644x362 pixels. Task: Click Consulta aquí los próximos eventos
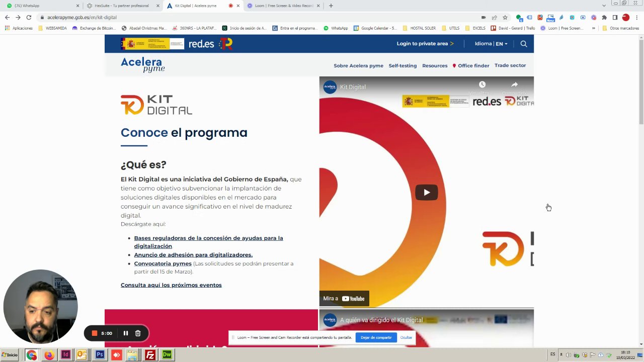click(x=171, y=285)
